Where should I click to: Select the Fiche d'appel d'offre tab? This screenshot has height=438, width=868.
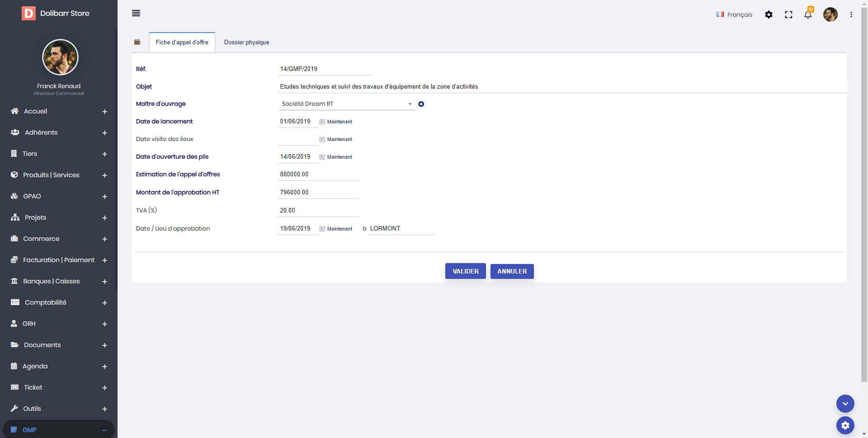(x=182, y=42)
